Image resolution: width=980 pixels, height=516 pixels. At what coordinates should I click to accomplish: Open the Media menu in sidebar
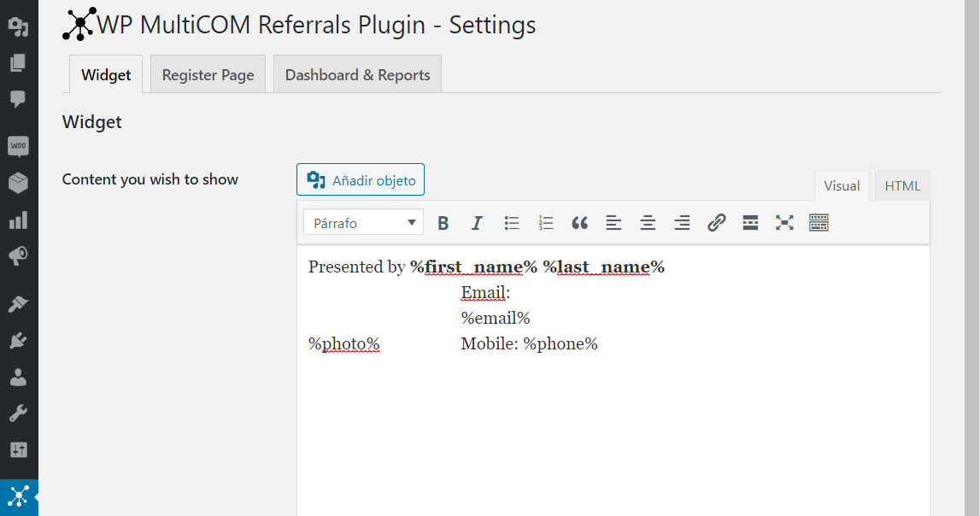[x=18, y=26]
